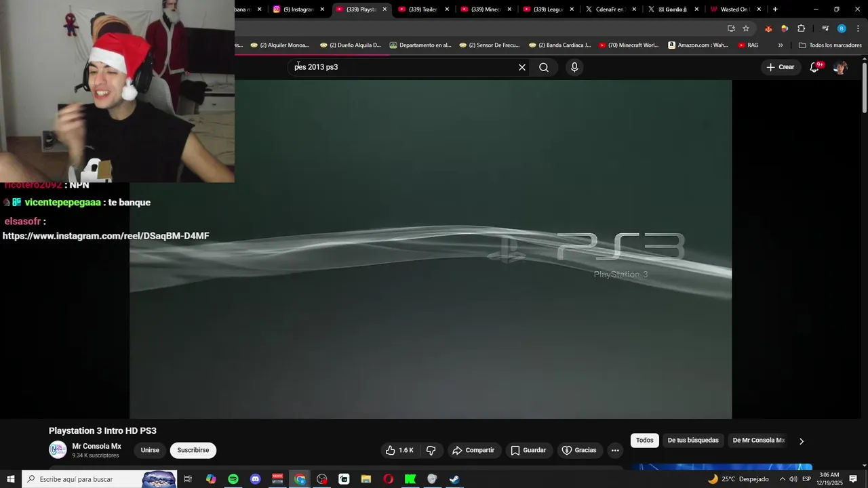The width and height of the screenshot is (868, 488).
Task: Open the RAG bookmark
Action: [x=748, y=45]
